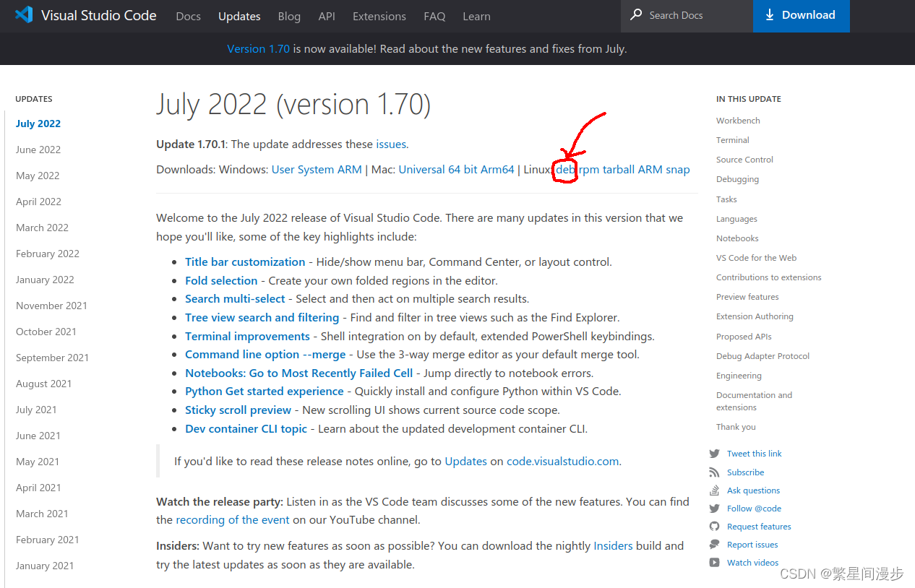This screenshot has height=588, width=915.
Task: Jump to Source Control section
Action: point(744,160)
